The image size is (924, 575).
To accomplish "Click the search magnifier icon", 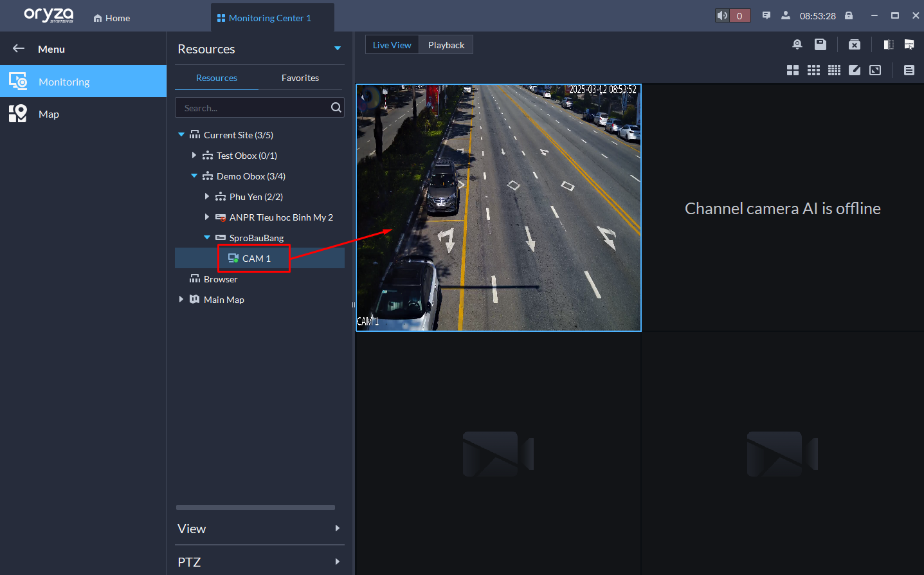I will pos(336,107).
